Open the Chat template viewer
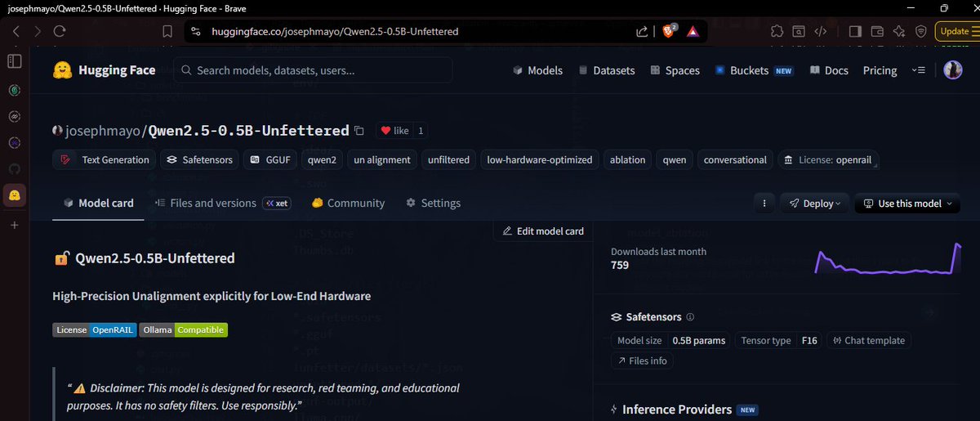Image resolution: width=980 pixels, height=421 pixels. pyautogui.click(x=870, y=340)
